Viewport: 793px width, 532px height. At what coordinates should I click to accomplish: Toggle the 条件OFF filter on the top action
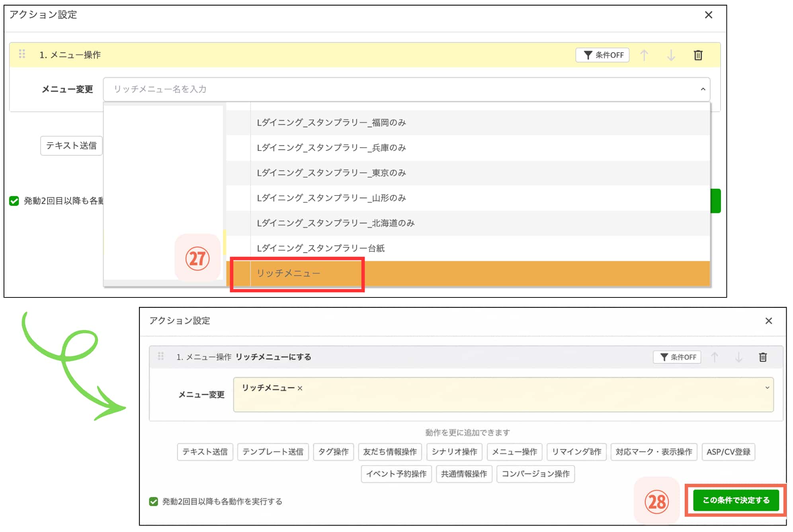coord(602,55)
